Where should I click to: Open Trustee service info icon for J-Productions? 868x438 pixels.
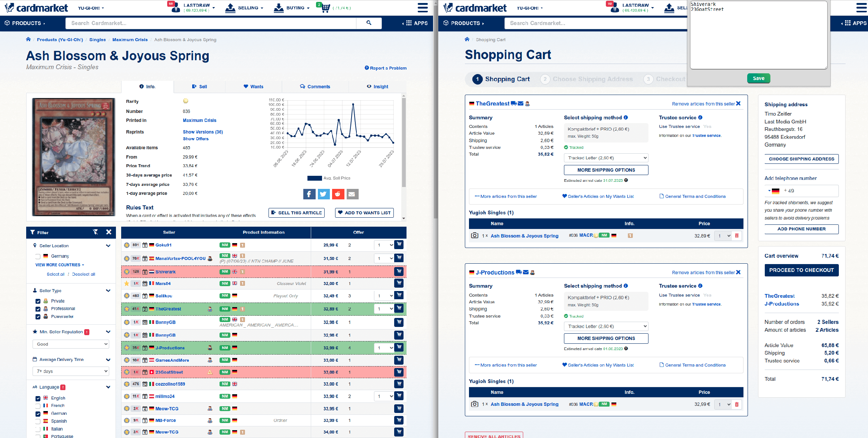pos(700,286)
